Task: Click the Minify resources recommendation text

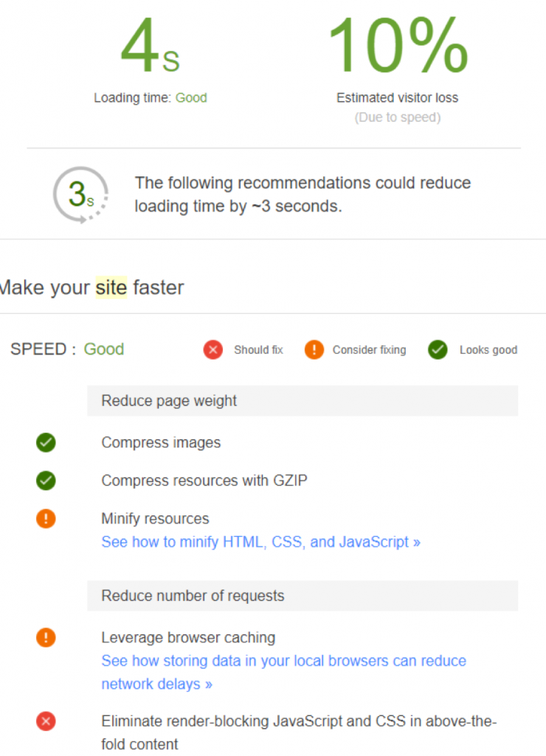Action: (x=155, y=519)
